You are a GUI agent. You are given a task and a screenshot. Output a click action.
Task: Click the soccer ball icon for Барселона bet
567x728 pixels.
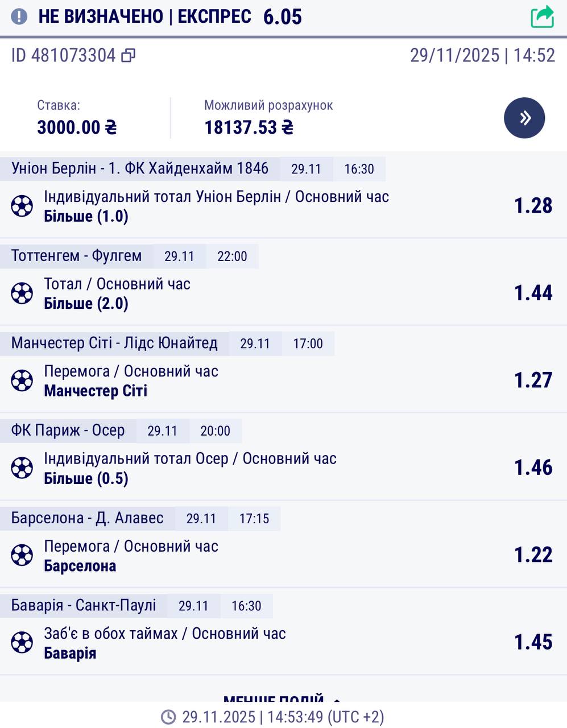pyautogui.click(x=22, y=555)
